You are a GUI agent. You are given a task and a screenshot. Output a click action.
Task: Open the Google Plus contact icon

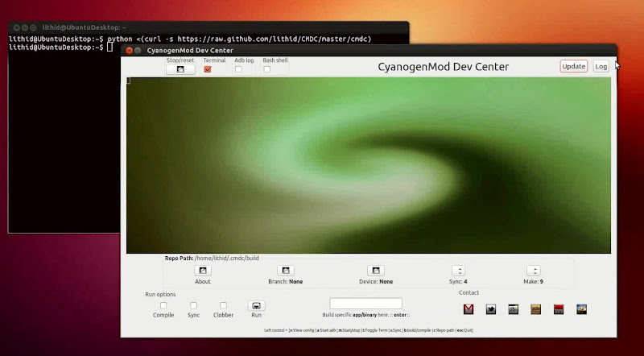point(514,309)
